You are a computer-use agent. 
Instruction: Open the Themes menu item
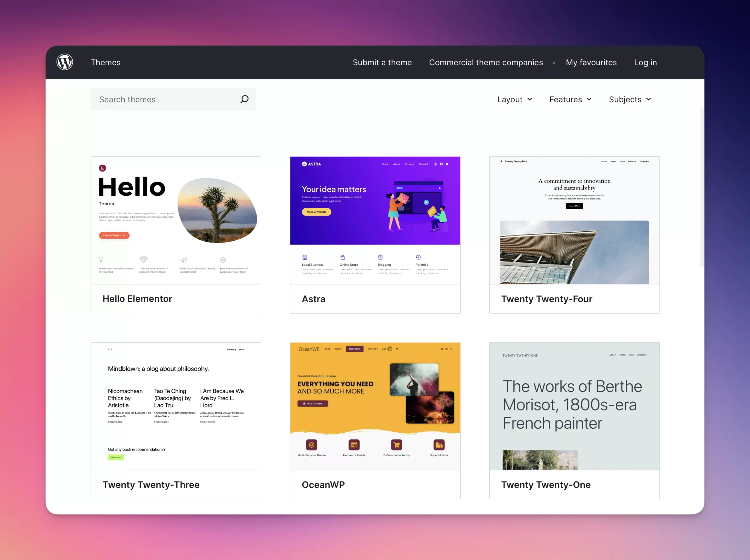105,63
